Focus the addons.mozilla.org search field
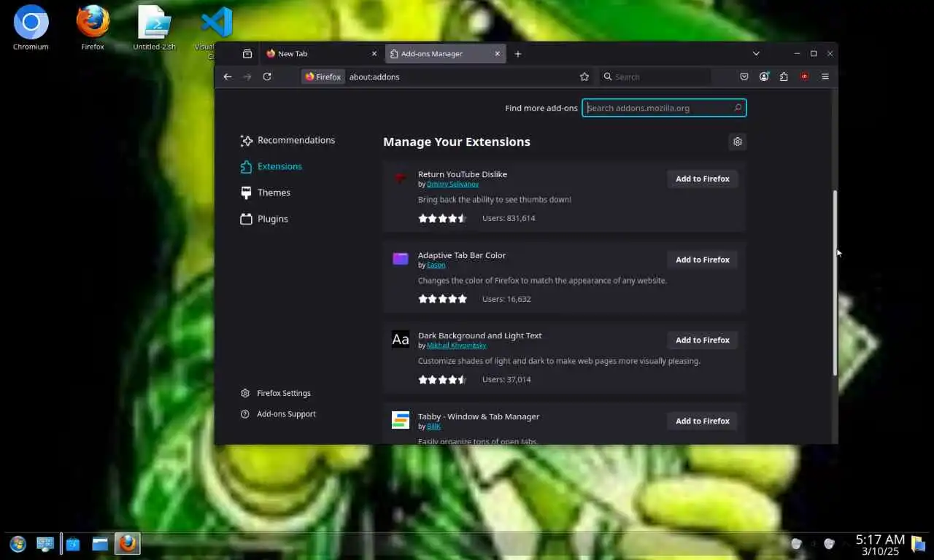Viewport: 934px width, 560px height. pyautogui.click(x=664, y=108)
